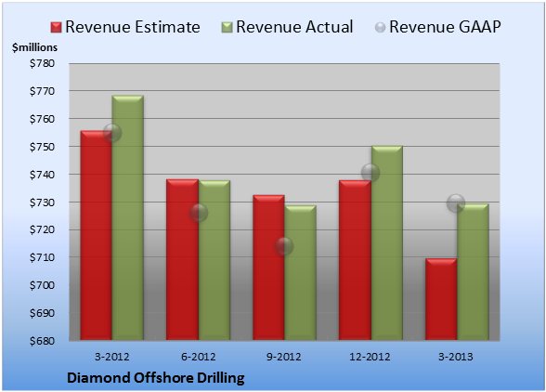Click the red Revenue Estimate legend swatch
Viewport: 546px width, 392px height.
click(56, 28)
